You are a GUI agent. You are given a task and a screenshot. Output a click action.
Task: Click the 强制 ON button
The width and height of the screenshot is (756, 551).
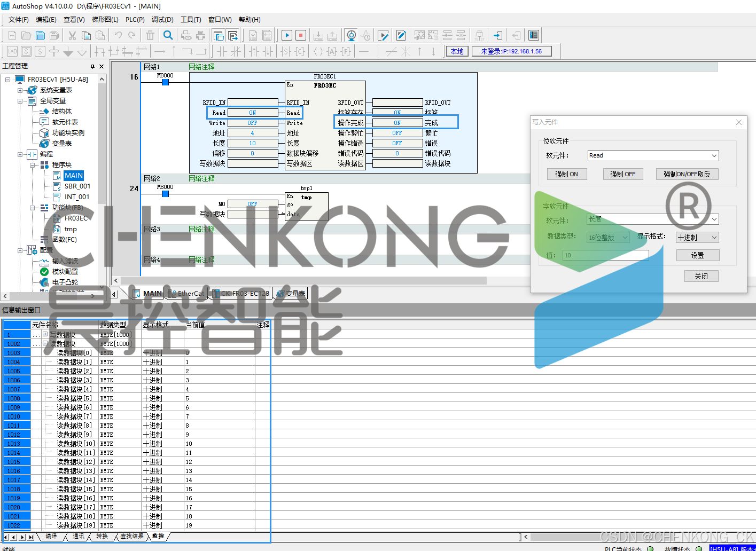pos(566,174)
